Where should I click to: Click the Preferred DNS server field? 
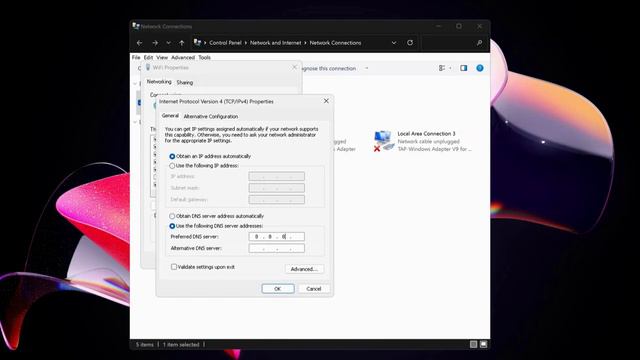click(276, 236)
